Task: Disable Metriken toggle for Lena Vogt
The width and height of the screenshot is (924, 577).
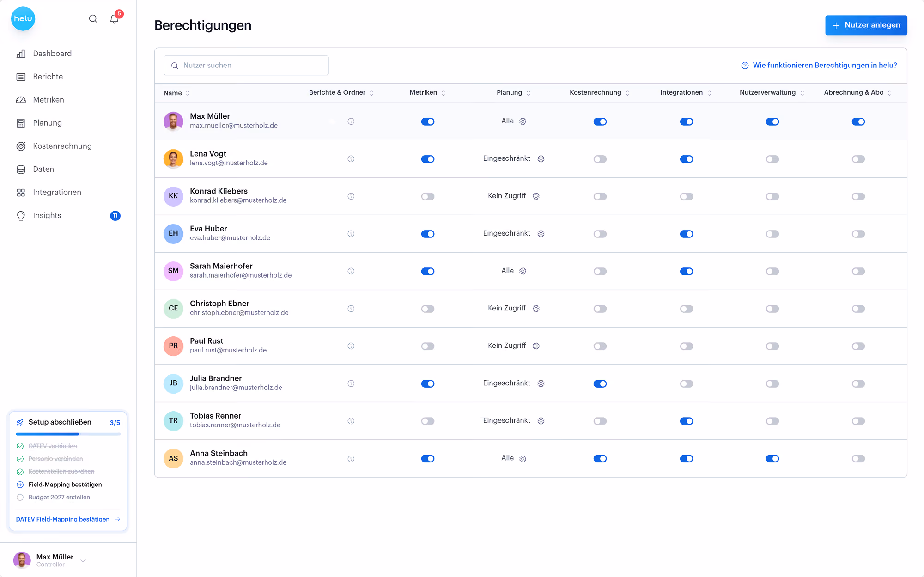Action: [428, 159]
